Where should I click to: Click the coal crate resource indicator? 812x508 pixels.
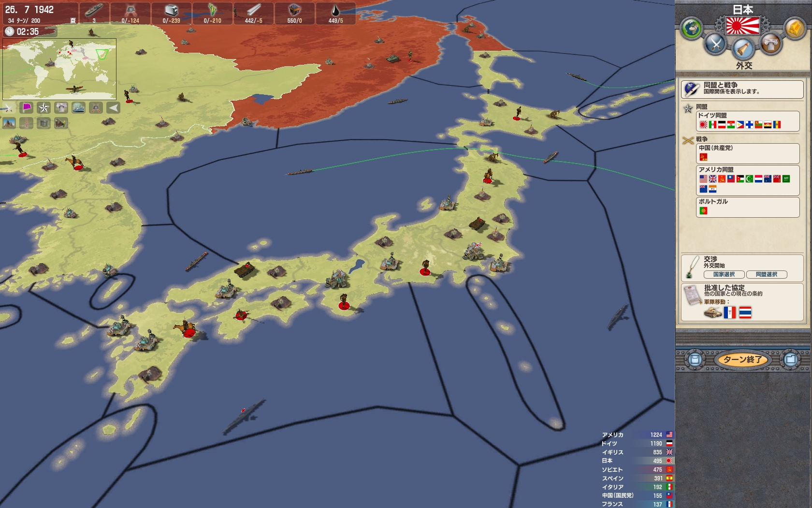pyautogui.click(x=295, y=14)
